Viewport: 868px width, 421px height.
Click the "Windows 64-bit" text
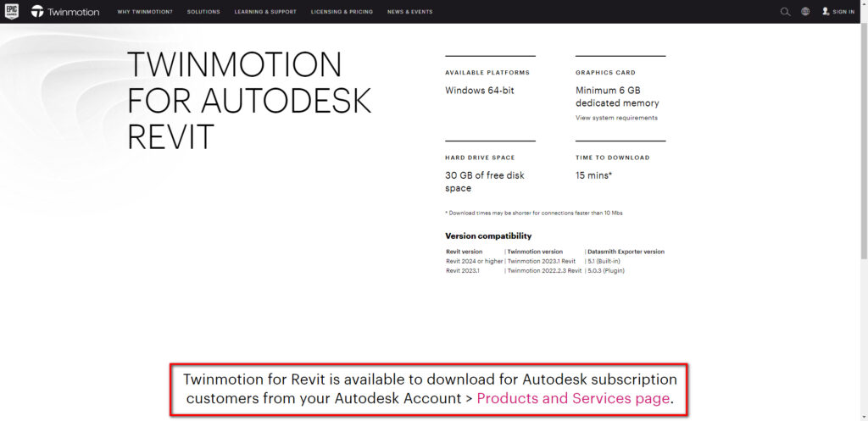480,90
